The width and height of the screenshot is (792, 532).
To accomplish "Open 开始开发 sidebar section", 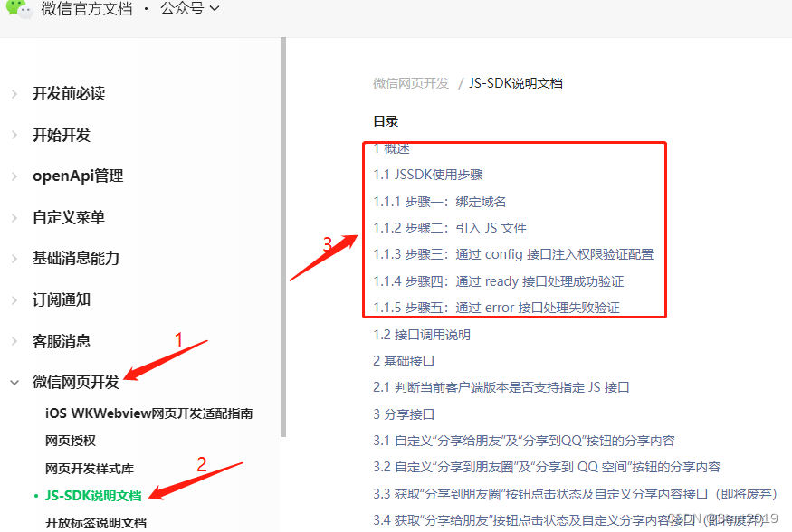I will coord(62,135).
